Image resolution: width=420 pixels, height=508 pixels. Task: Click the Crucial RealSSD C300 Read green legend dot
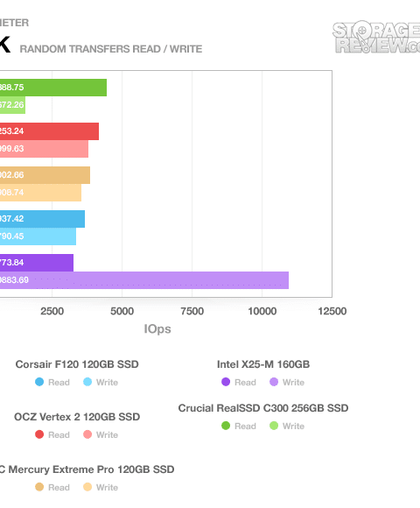(x=226, y=426)
